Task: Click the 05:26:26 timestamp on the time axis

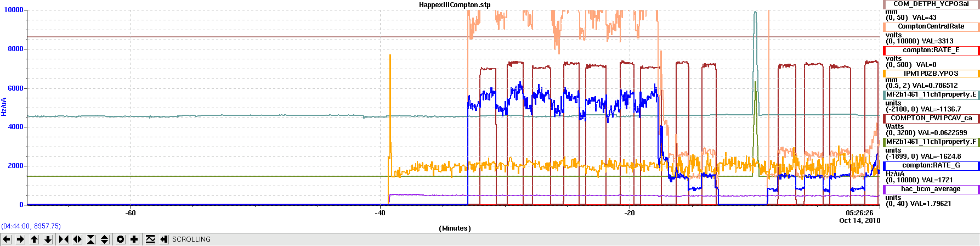Action: pyautogui.click(x=859, y=213)
